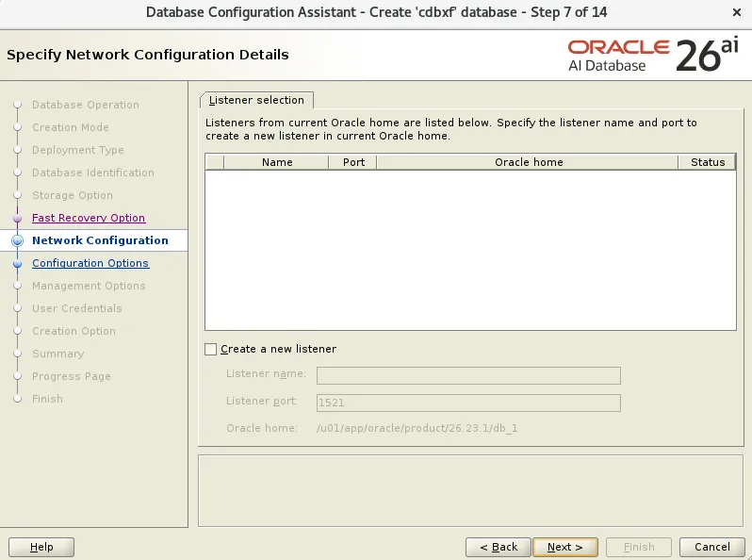Click the Name column header
This screenshot has height=560, width=752.
(x=277, y=162)
